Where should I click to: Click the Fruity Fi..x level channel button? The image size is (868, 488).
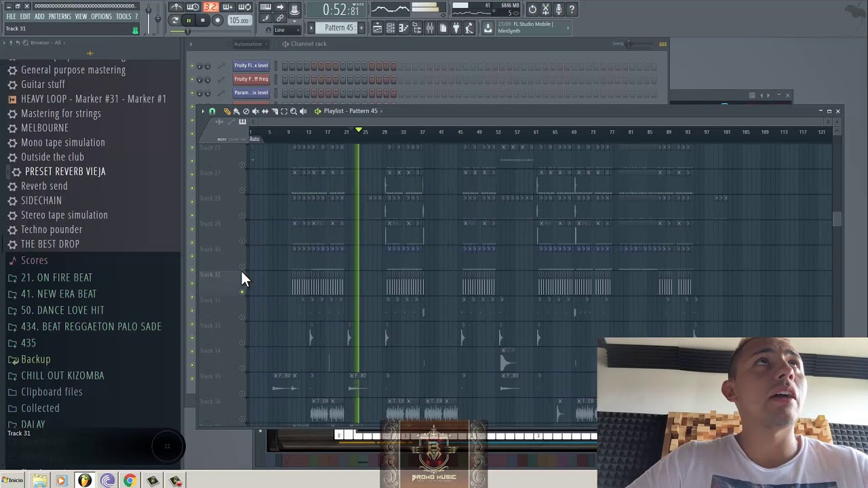click(251, 66)
